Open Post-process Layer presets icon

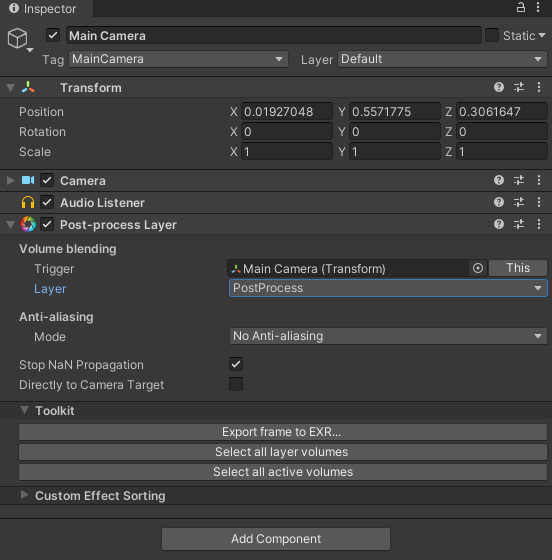(x=519, y=224)
